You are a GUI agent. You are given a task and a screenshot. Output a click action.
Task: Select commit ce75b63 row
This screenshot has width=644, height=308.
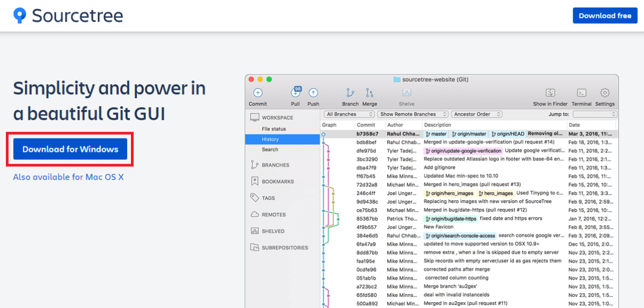[x=469, y=210]
